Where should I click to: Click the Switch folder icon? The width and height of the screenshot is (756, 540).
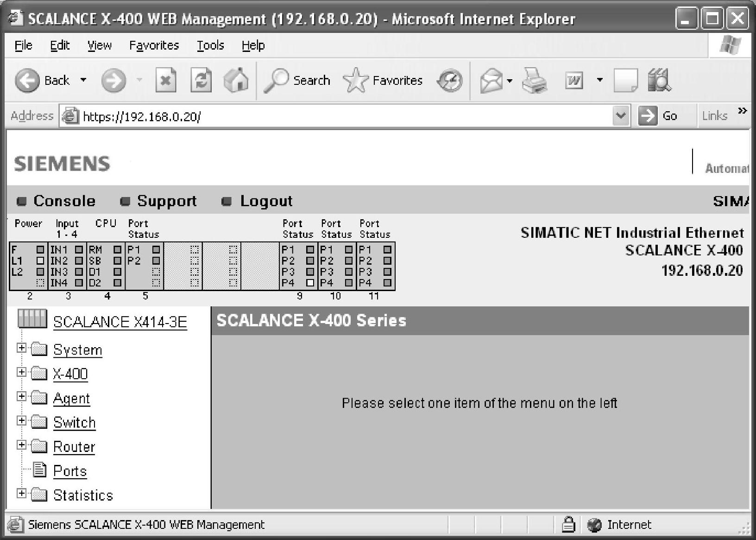[39, 422]
